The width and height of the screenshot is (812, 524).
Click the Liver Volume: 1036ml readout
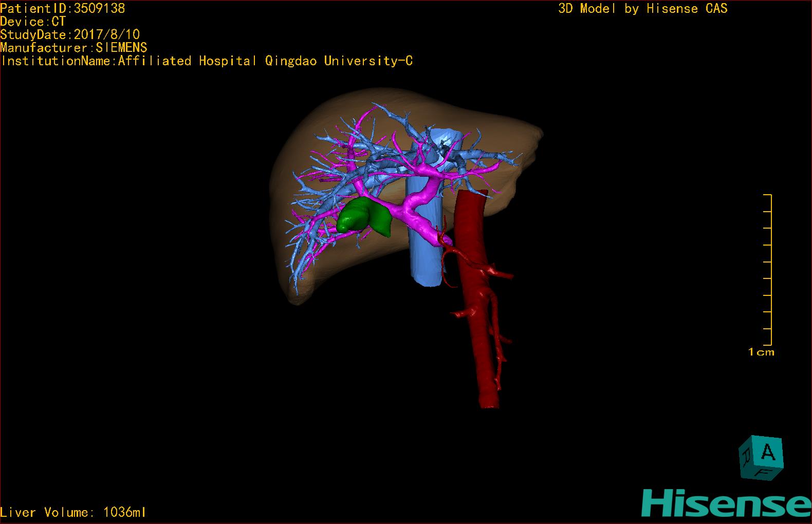(x=73, y=512)
